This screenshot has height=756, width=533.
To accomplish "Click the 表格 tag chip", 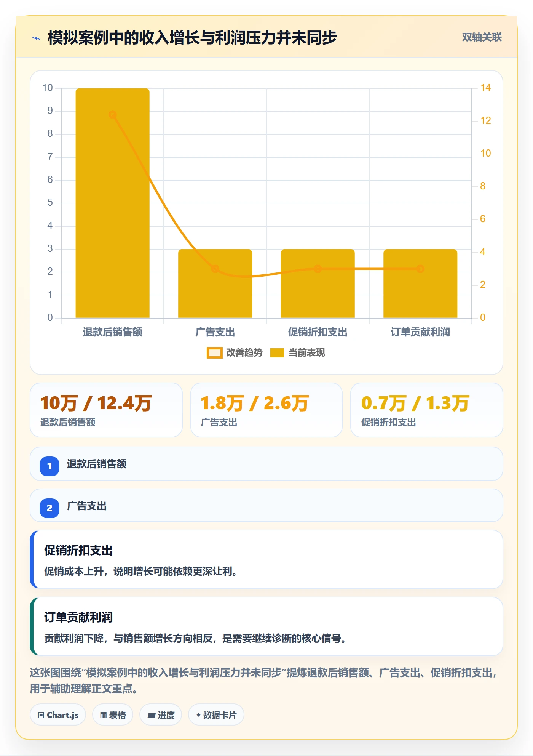I will (113, 715).
